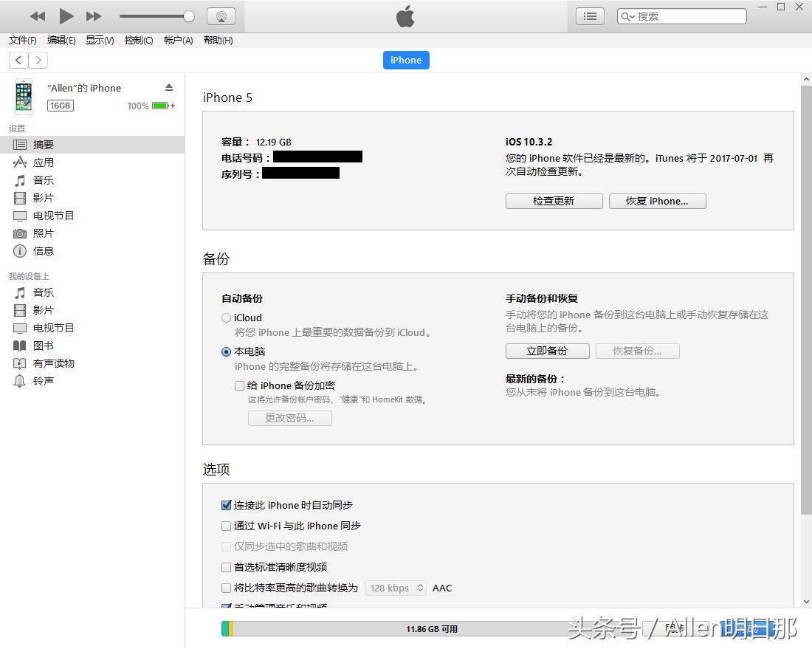Open the 帐户 menu
This screenshot has height=649, width=812.
tap(177, 41)
